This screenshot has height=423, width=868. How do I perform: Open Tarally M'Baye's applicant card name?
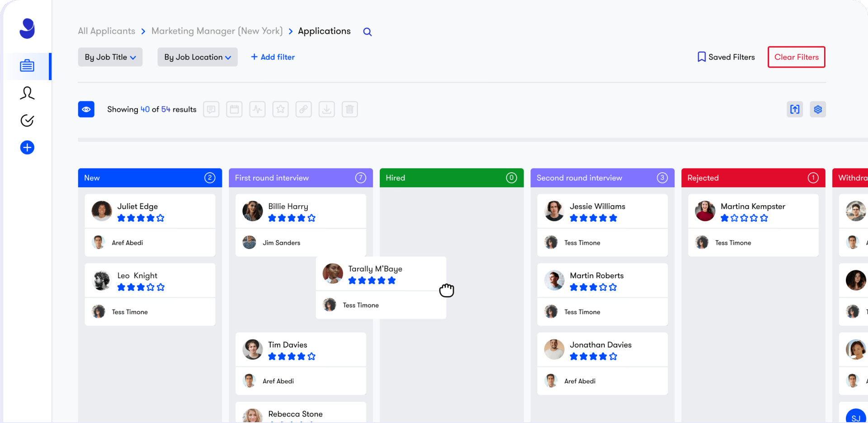coord(375,269)
